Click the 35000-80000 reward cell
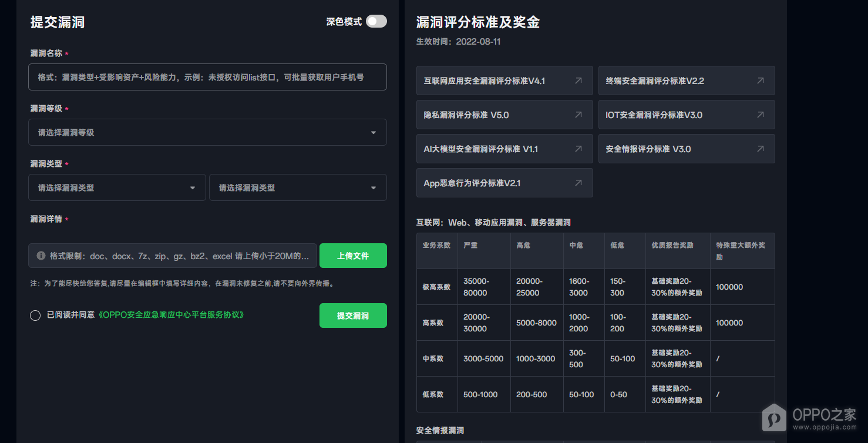Screen dimensions: 868x443 click(484, 287)
